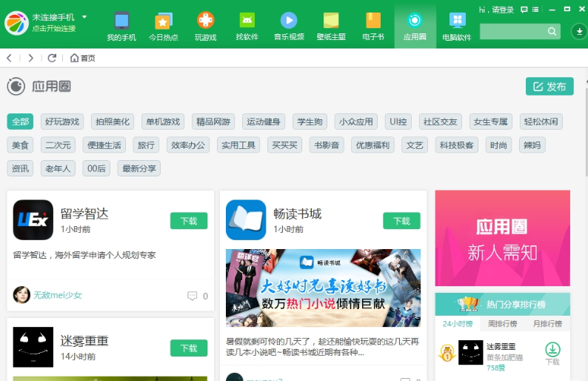Click the search magnifier icon

click(552, 32)
